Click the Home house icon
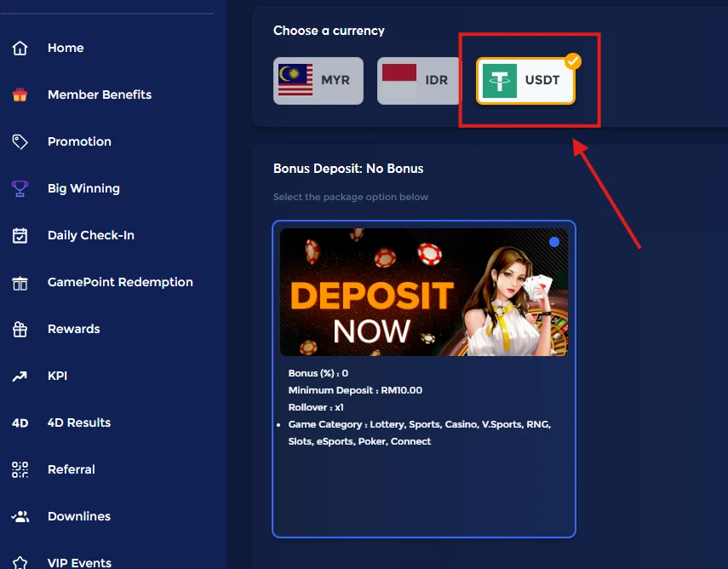Screen dimensions: 728x569 coord(20,48)
